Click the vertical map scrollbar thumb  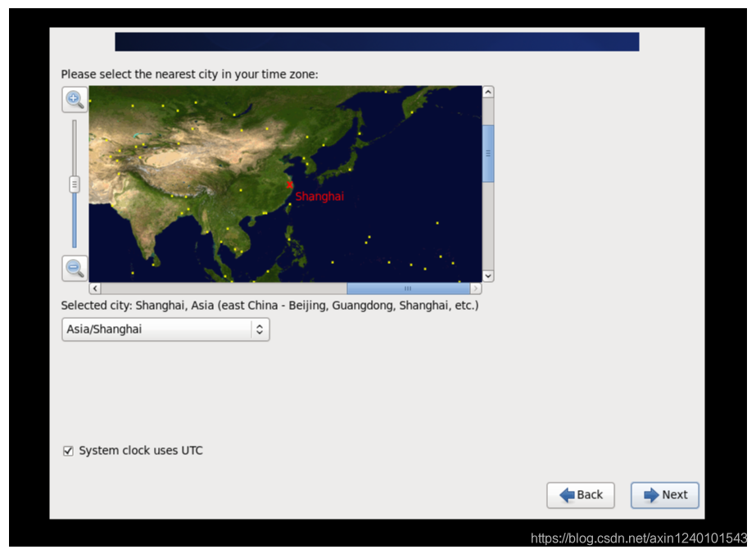tap(488, 153)
